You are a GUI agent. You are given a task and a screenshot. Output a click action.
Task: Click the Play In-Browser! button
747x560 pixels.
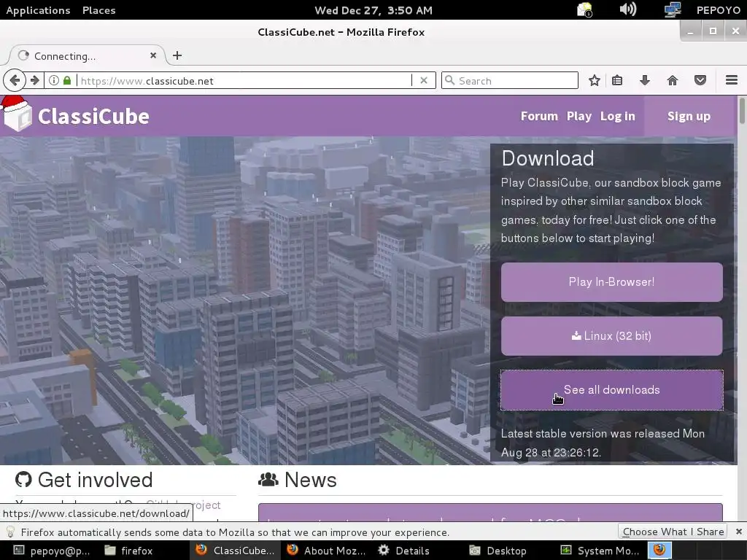point(612,282)
